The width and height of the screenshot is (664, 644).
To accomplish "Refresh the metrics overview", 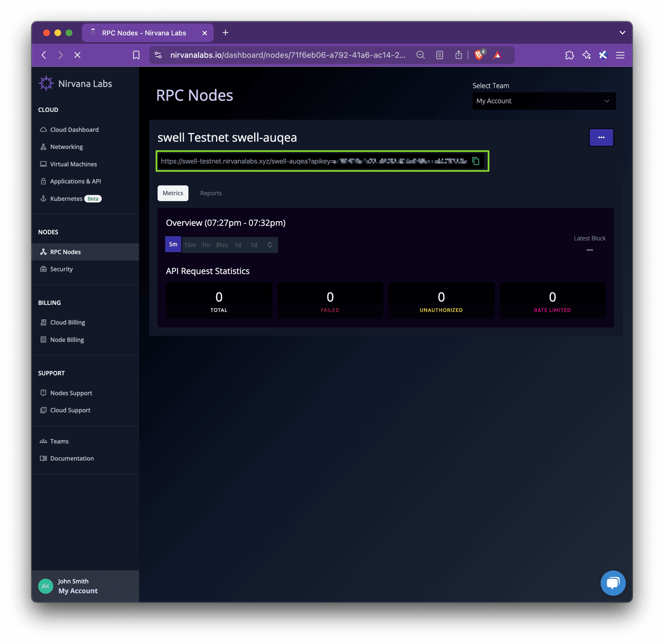I will (x=270, y=245).
